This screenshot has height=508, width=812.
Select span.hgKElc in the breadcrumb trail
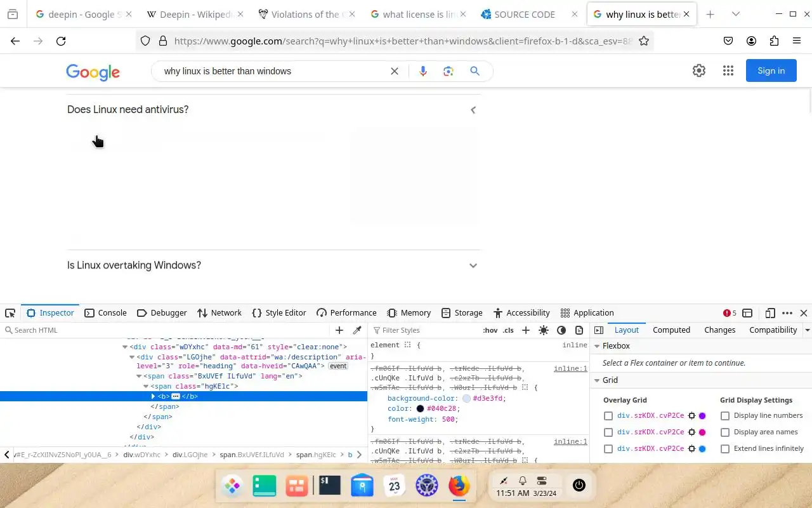point(316,455)
